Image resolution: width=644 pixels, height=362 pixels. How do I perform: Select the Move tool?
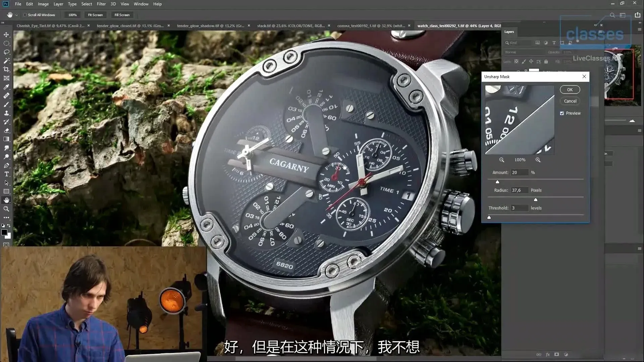(6, 35)
